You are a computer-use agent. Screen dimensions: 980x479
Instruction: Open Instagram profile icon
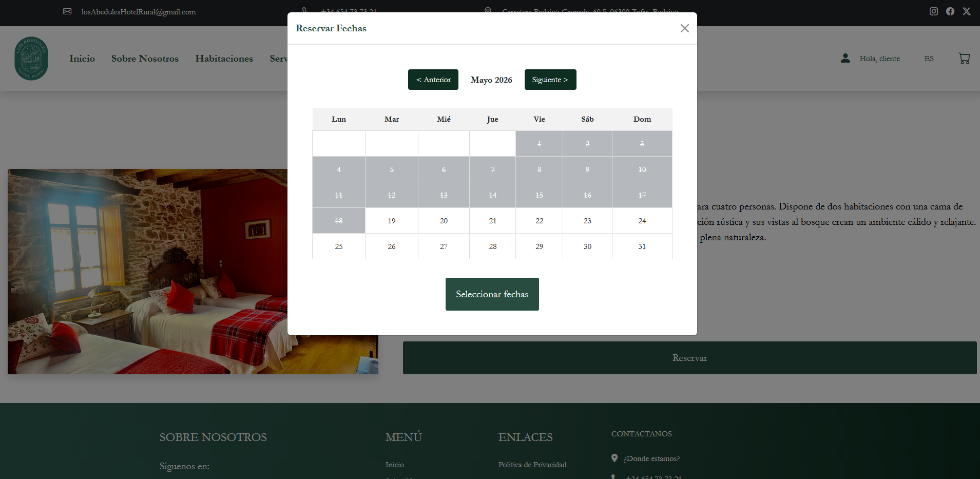click(934, 11)
